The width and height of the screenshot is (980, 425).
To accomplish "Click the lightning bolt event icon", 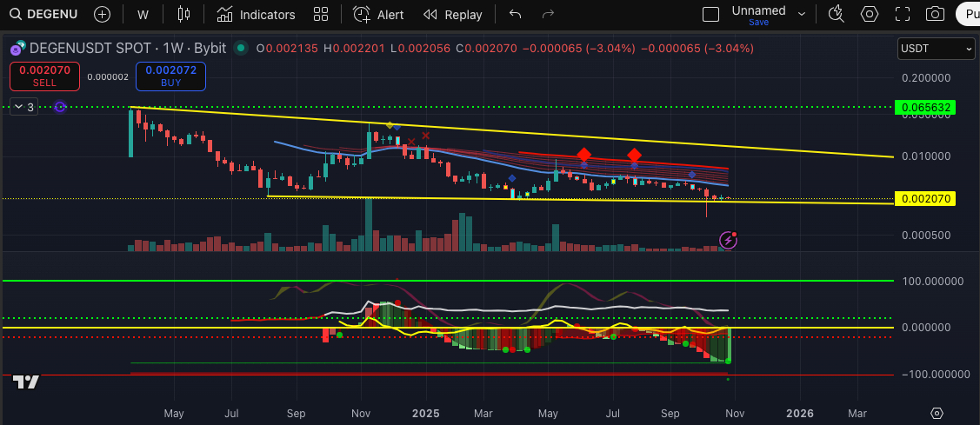I will point(728,240).
